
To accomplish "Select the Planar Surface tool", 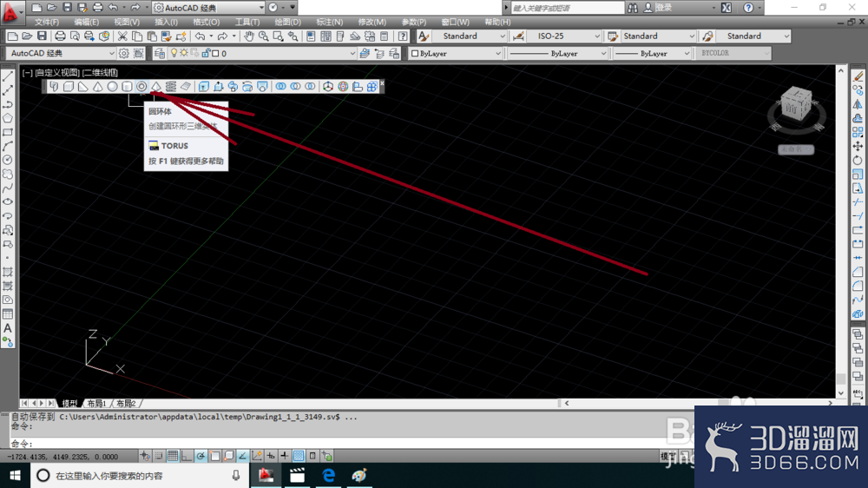I will pyautogui.click(x=186, y=87).
